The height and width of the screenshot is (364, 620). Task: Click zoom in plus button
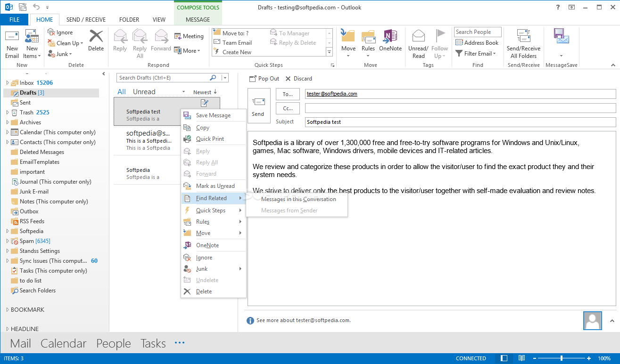pos(589,358)
